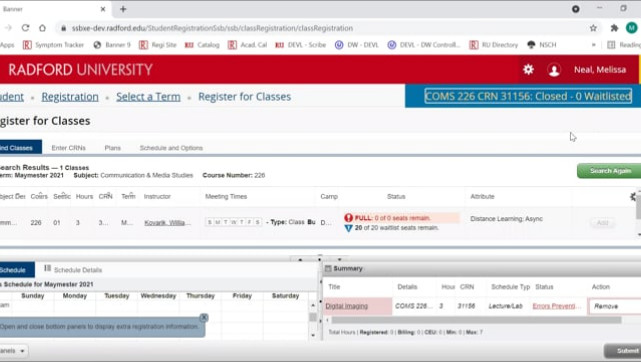Click the Summary horizontal scrollbar
Screen dimensions: 641x362
[x=476, y=320]
